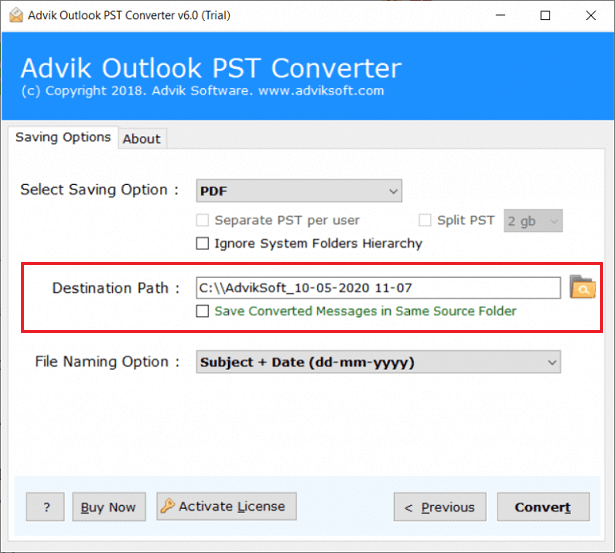Check Ignore System Folders Hierarchy
This screenshot has height=553, width=615.
tap(202, 244)
